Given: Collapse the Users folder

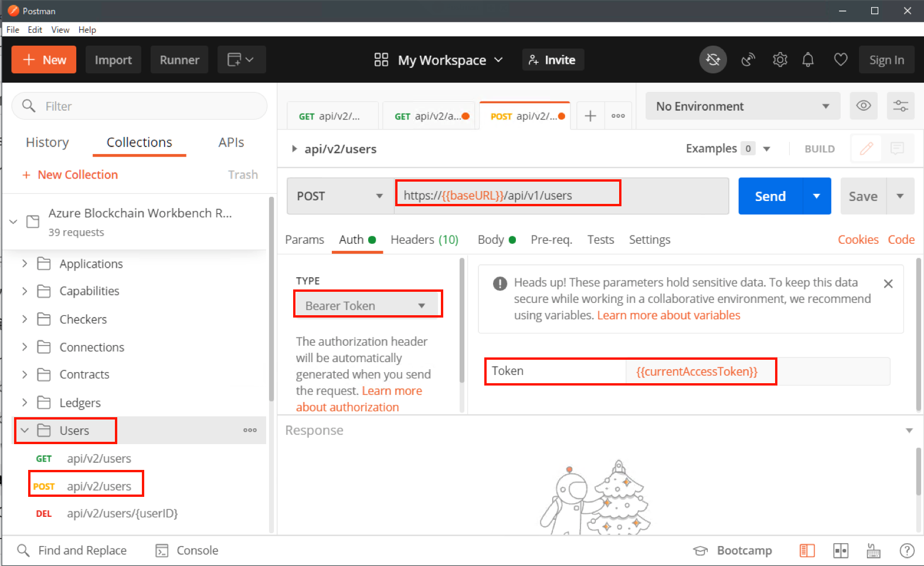Looking at the screenshot, I should click(25, 430).
